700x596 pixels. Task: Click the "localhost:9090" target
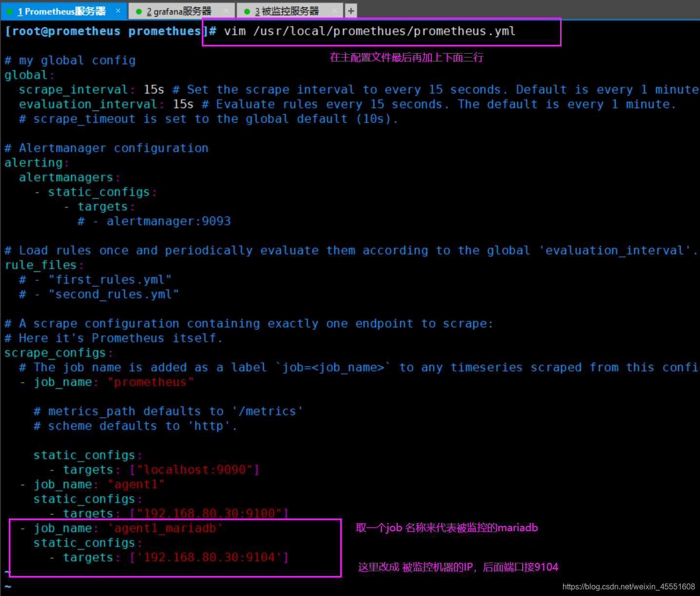point(195,470)
